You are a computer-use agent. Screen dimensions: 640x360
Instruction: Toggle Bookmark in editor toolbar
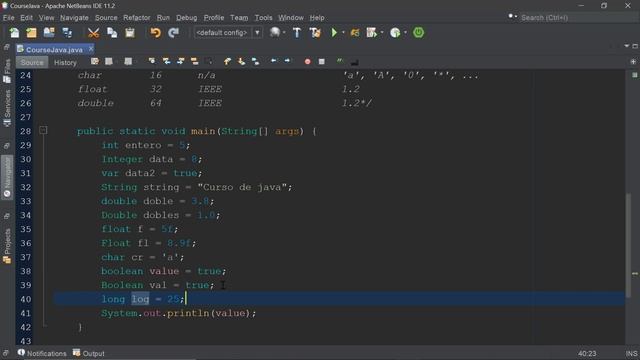click(x=256, y=61)
